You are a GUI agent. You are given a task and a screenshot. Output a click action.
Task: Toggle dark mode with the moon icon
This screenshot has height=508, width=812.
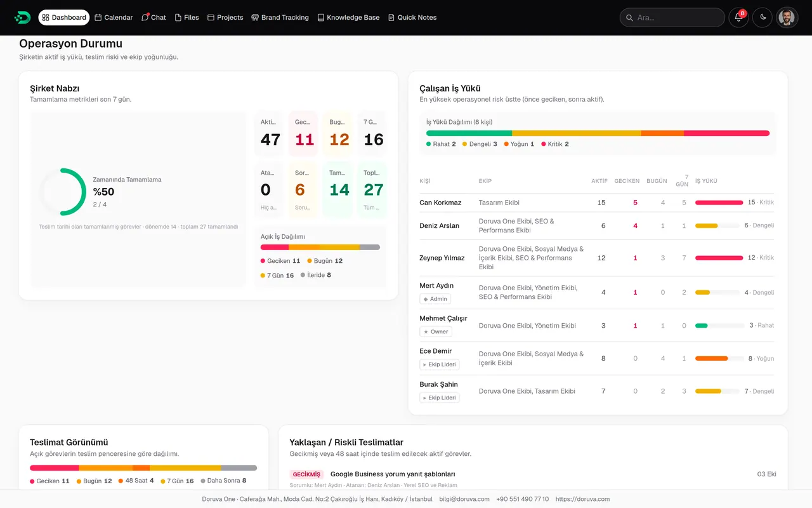point(763,18)
